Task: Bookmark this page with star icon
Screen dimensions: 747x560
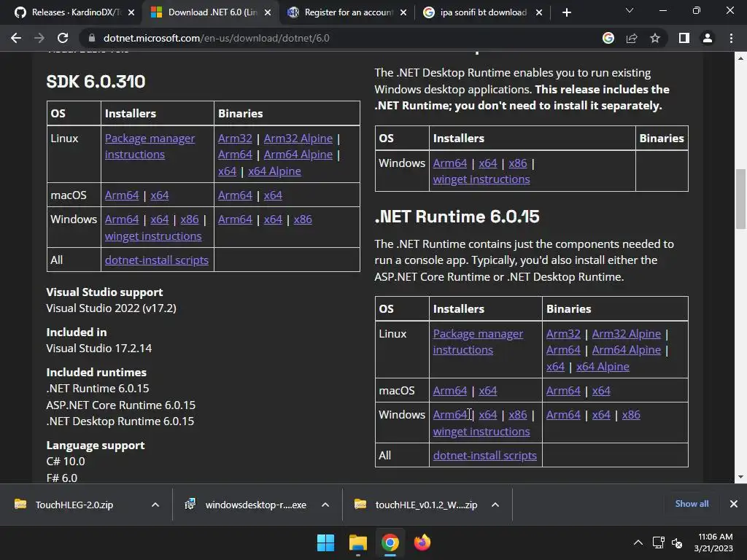Action: [655, 38]
